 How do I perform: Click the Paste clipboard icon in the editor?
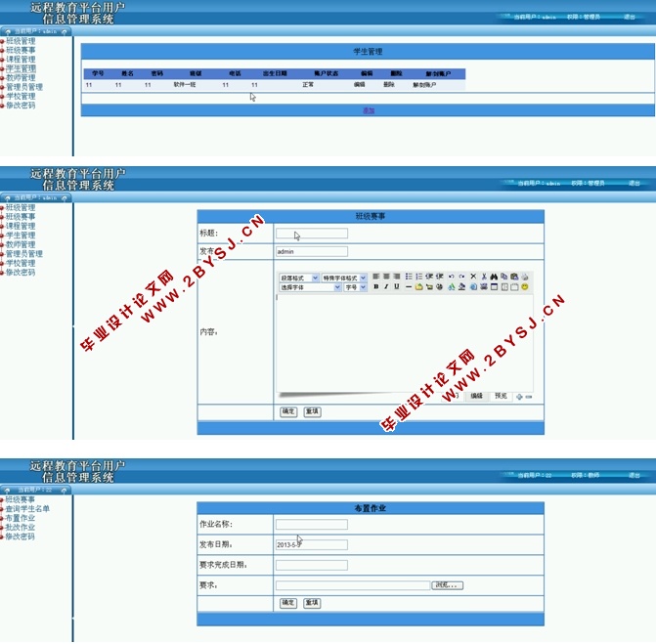click(x=514, y=277)
